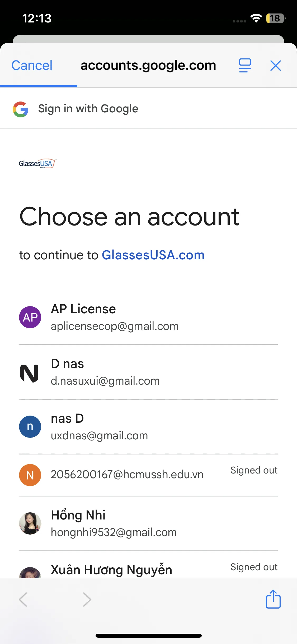
Task: Close the sign-in sheet with X
Action: point(275,65)
